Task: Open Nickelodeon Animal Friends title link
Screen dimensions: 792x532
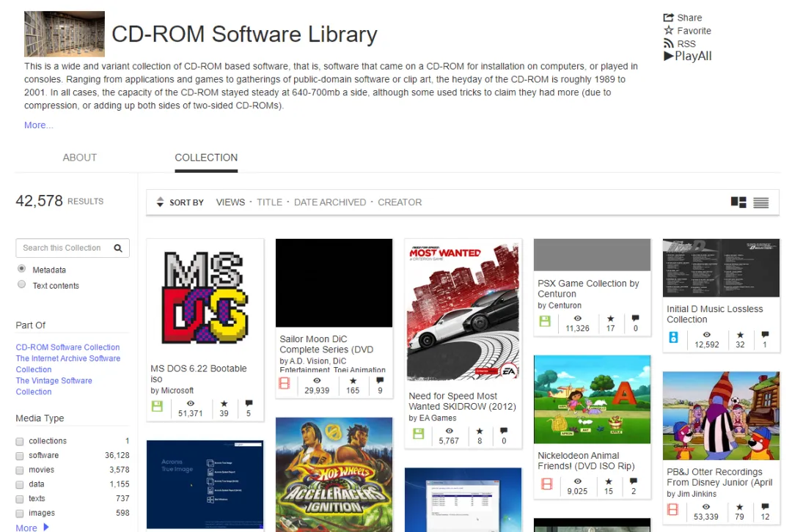Action: [x=586, y=461]
